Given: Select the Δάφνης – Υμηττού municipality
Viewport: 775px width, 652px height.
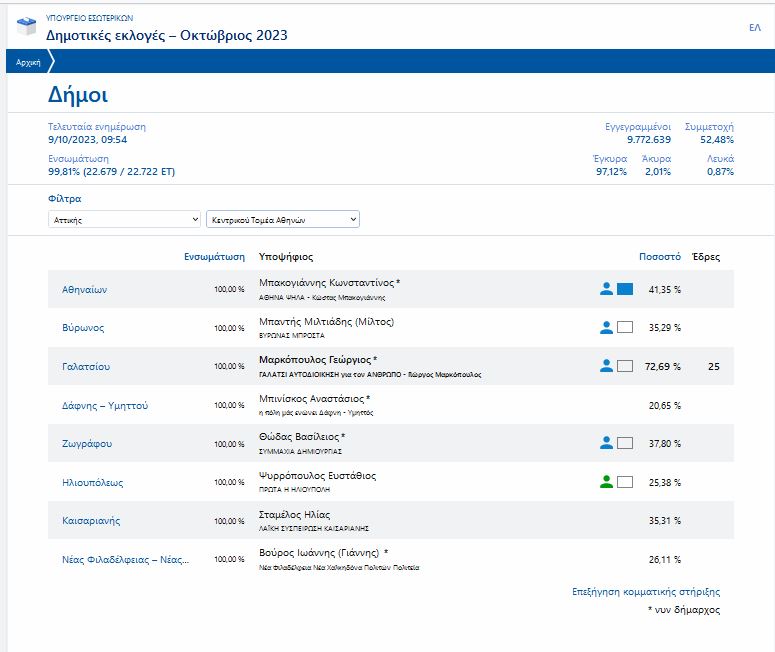Looking at the screenshot, I should 105,405.
